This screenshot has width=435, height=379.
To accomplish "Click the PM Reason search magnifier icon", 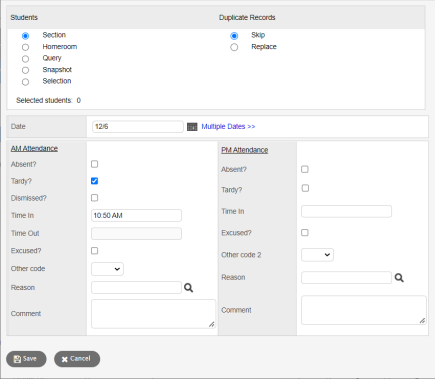I will pyautogui.click(x=399, y=278).
